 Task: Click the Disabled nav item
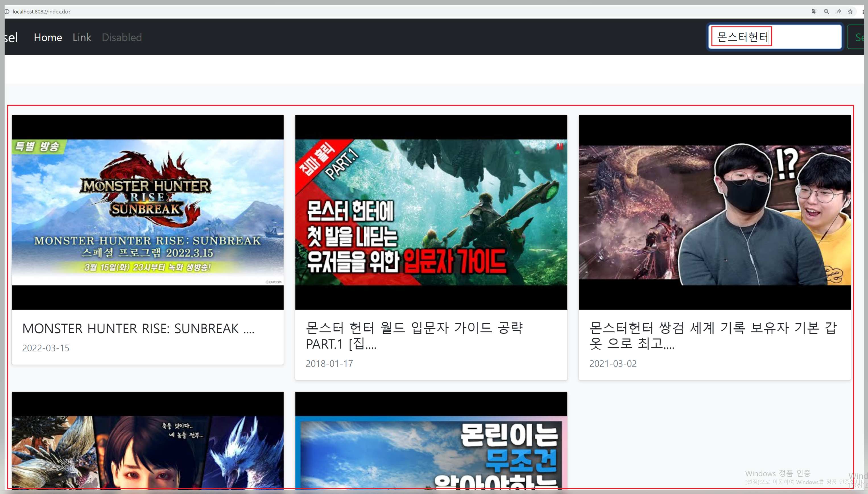click(121, 37)
